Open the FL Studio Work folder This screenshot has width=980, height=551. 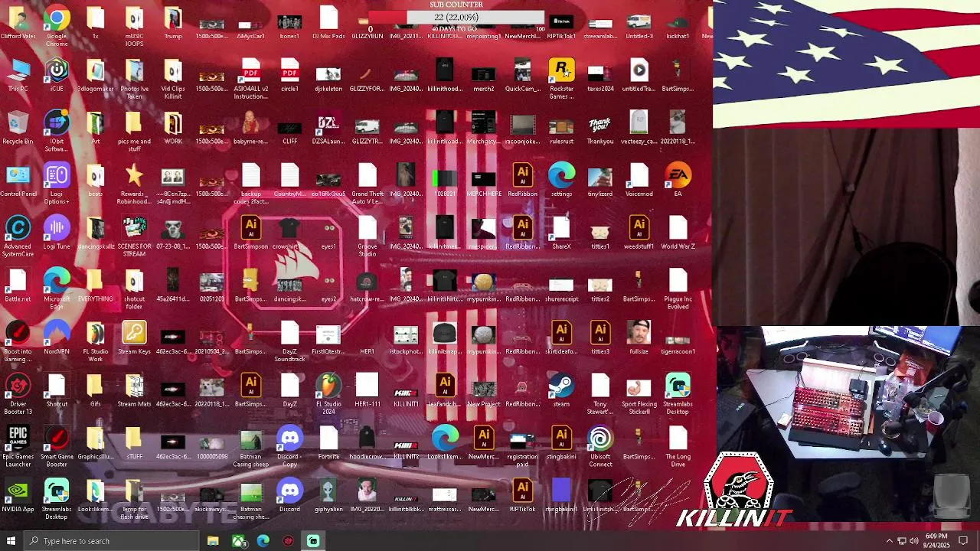coord(95,342)
